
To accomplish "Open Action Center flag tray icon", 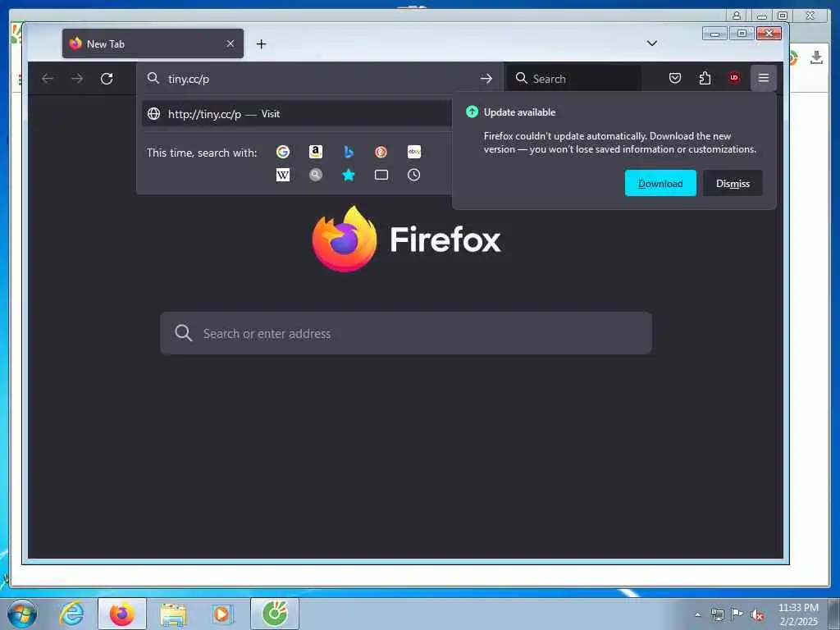I will tap(737, 614).
